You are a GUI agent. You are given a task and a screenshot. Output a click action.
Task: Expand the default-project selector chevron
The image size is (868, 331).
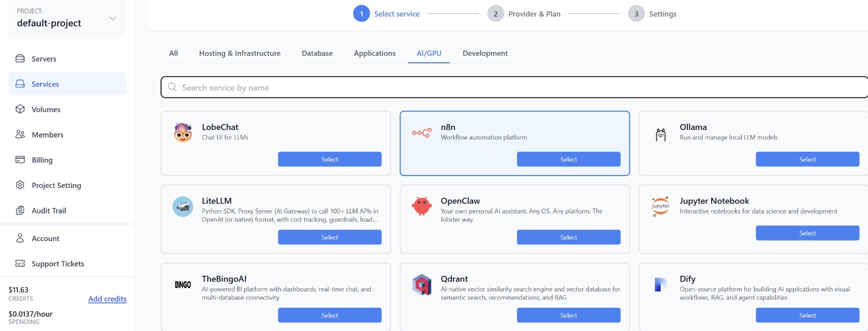point(113,18)
